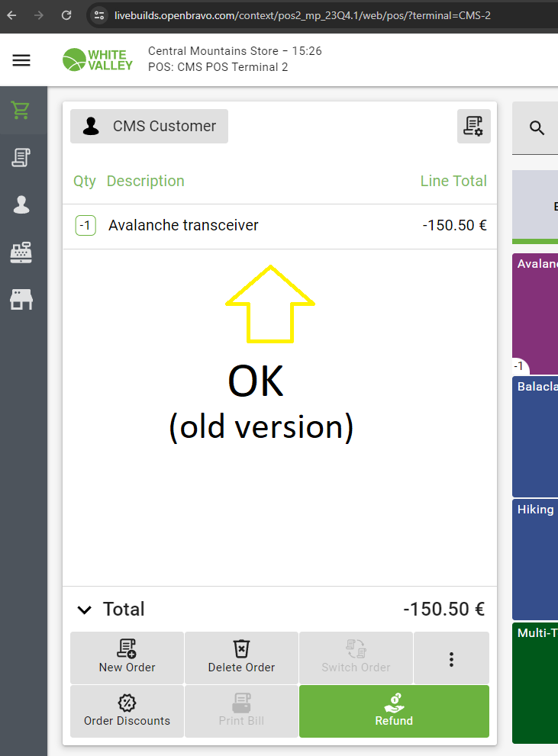Go back in the browser
Viewport: 558px width, 756px height.
point(11,15)
